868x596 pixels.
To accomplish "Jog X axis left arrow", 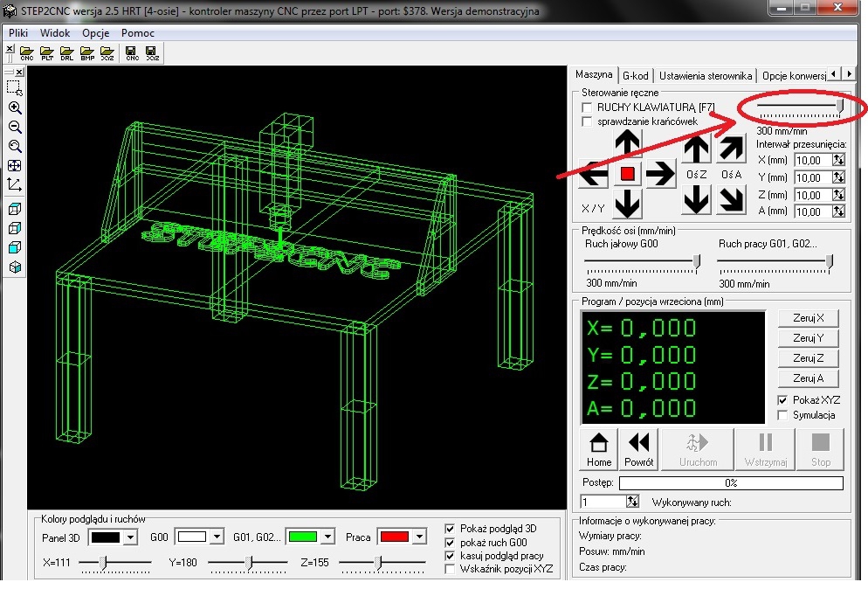I will click(x=593, y=175).
